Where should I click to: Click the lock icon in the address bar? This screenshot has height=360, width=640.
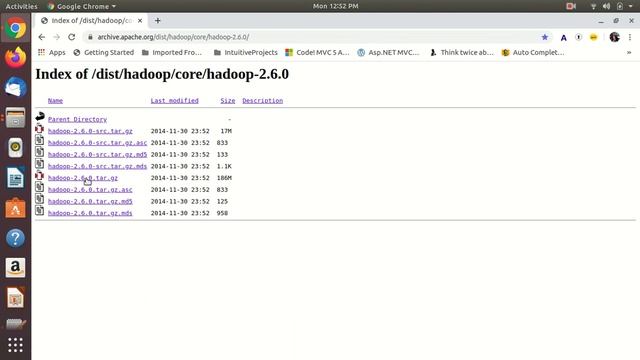[x=90, y=37]
